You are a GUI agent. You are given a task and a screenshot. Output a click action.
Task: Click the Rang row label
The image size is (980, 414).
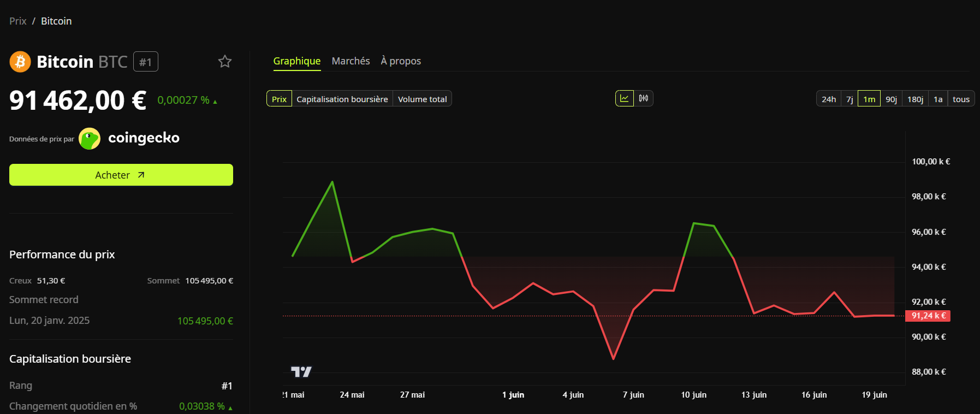pos(21,386)
